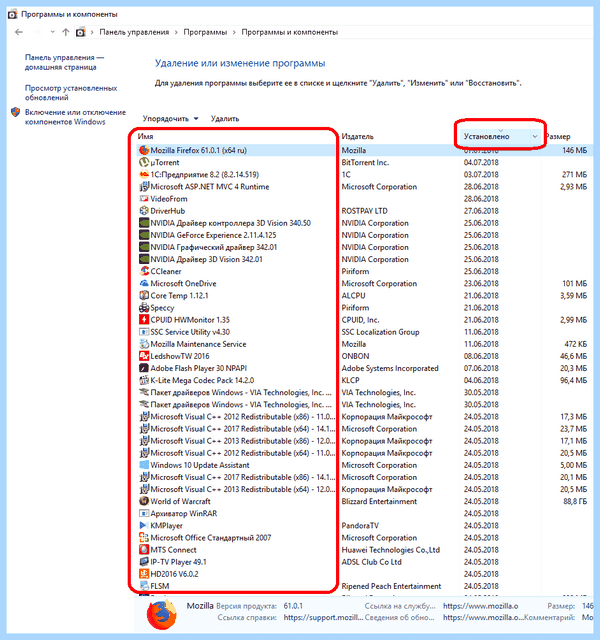Go to Программы in the breadcrumb
Screen dimensions: 600x640
coord(205,32)
